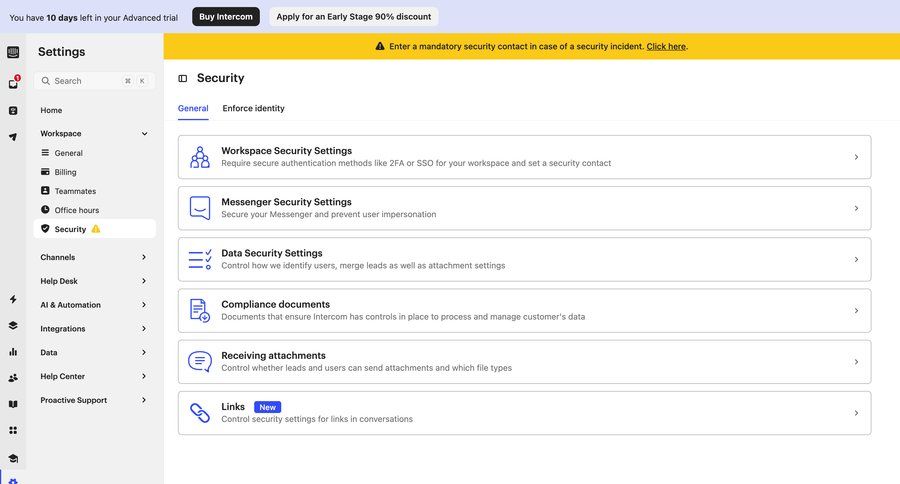Click the Data Security checklist icon
Viewport: 900px width, 484px height.
click(200, 259)
